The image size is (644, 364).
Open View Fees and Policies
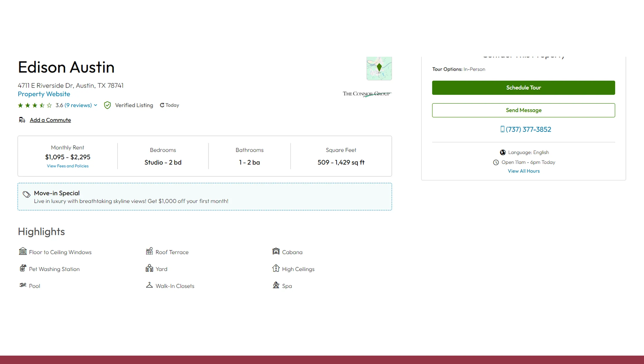pos(67,166)
